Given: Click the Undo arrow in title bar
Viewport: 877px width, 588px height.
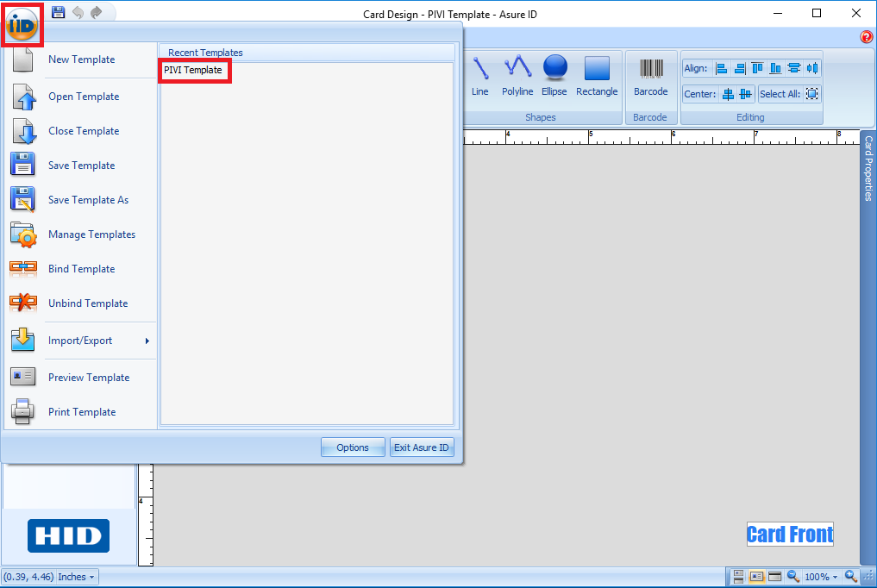Looking at the screenshot, I should 78,12.
